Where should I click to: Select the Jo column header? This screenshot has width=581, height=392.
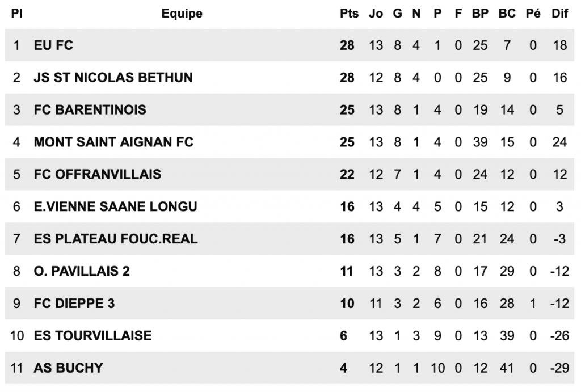click(x=376, y=14)
